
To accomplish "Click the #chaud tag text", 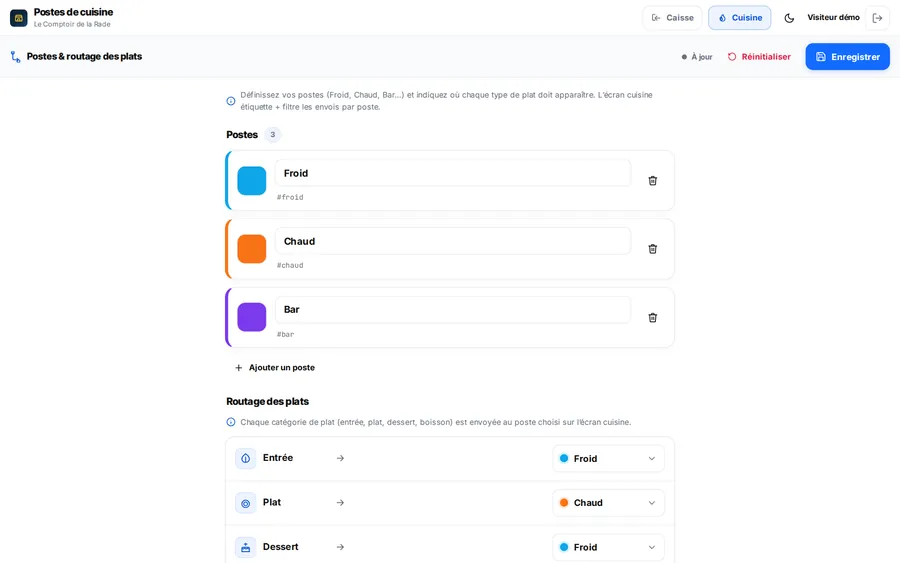I will (290, 266).
